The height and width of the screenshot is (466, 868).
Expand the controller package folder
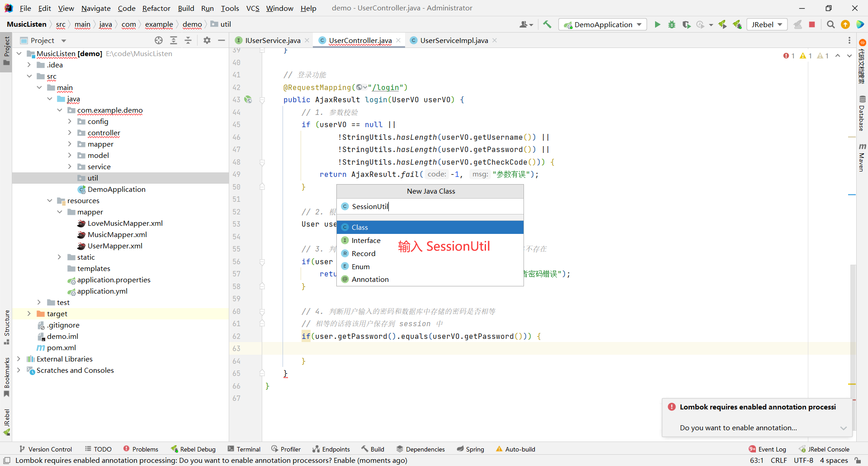70,133
